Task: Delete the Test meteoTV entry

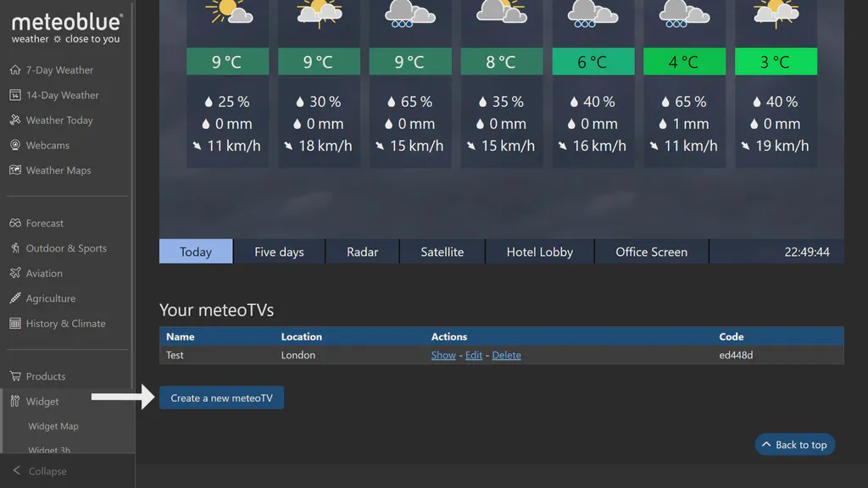Action: 506,355
